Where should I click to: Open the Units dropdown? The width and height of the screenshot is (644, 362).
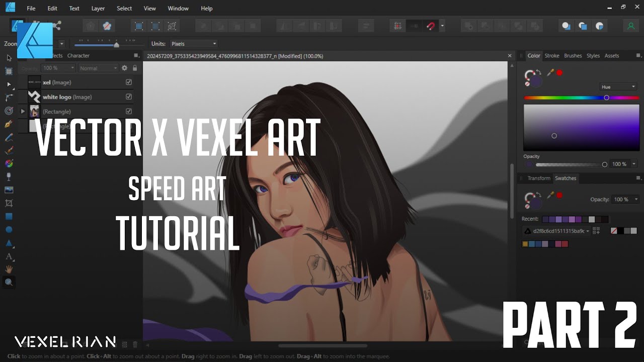coord(194,44)
